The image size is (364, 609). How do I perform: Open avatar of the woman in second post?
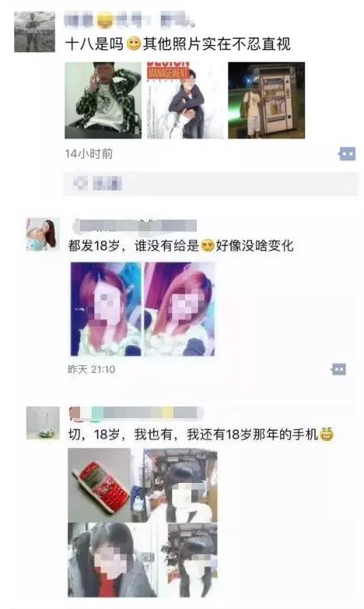point(43,234)
